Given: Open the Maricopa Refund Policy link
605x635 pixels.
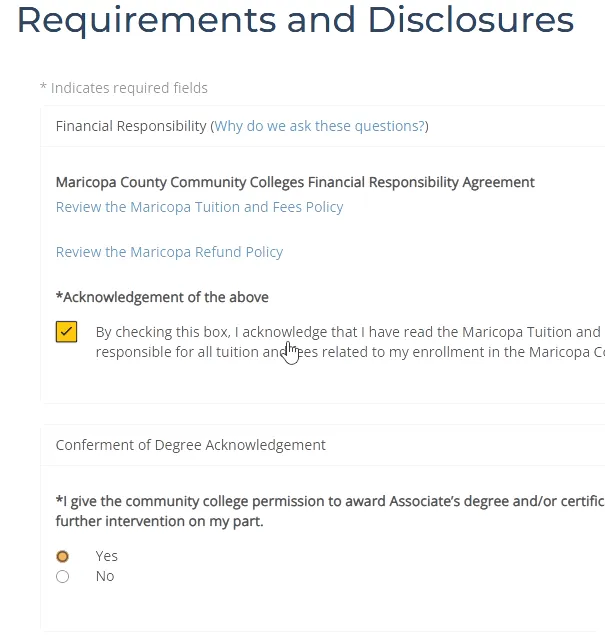Looking at the screenshot, I should click(x=169, y=252).
